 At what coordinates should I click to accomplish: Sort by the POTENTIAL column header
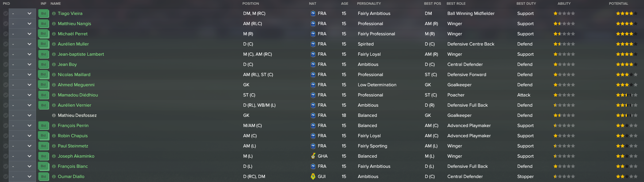point(618,4)
